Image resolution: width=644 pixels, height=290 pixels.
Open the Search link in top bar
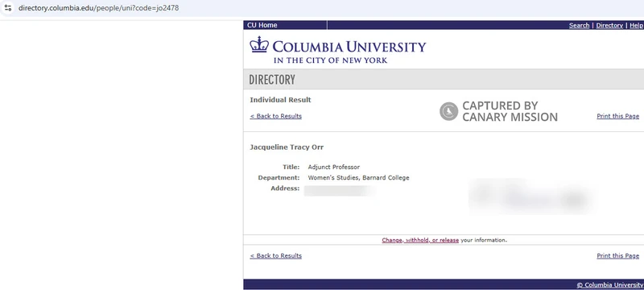pyautogui.click(x=579, y=26)
